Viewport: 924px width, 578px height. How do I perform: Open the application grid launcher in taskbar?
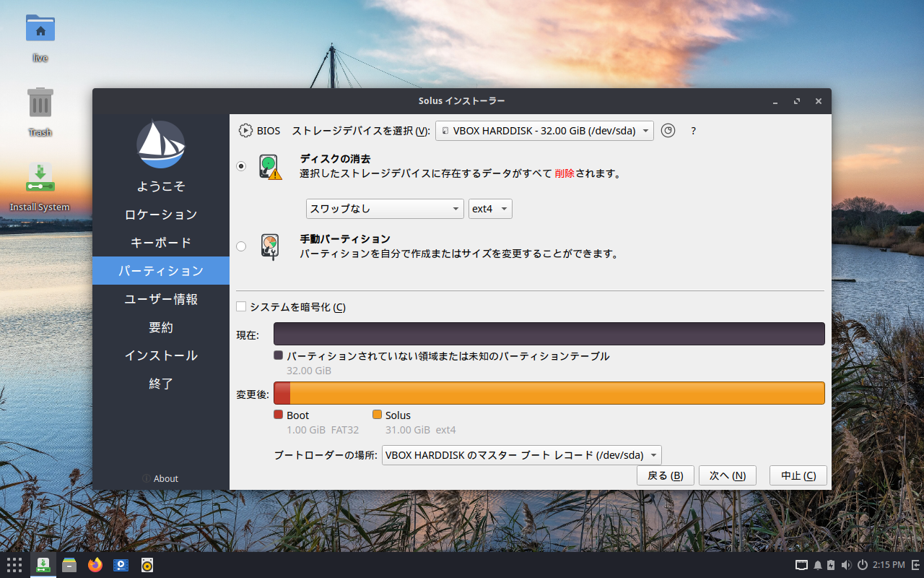tap(14, 565)
